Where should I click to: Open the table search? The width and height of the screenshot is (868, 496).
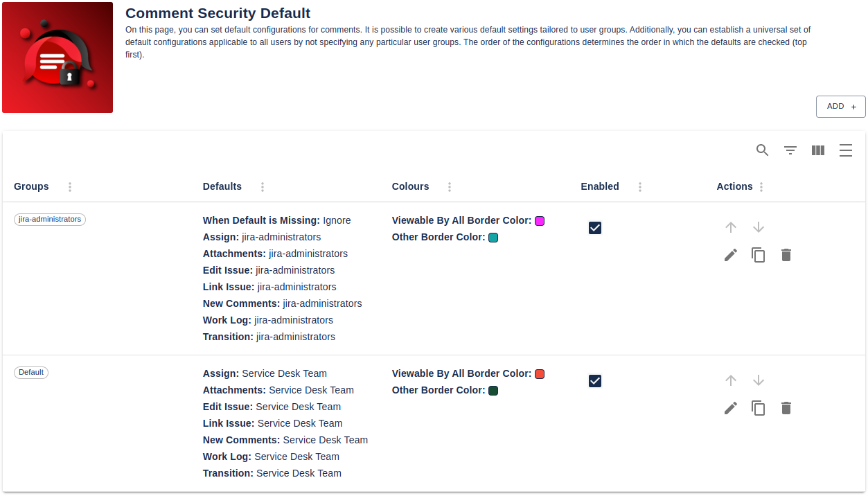tap(762, 150)
